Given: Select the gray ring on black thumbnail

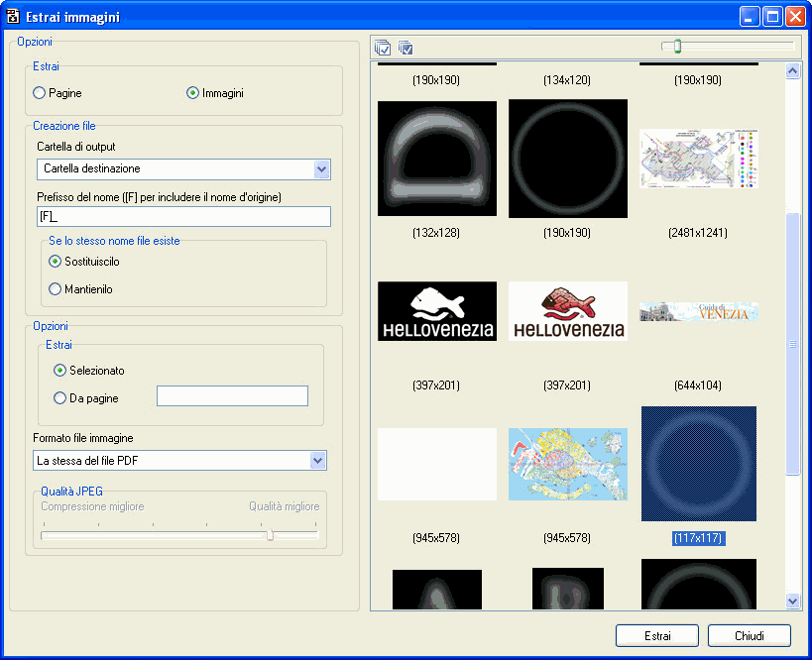Looking at the screenshot, I should [568, 159].
